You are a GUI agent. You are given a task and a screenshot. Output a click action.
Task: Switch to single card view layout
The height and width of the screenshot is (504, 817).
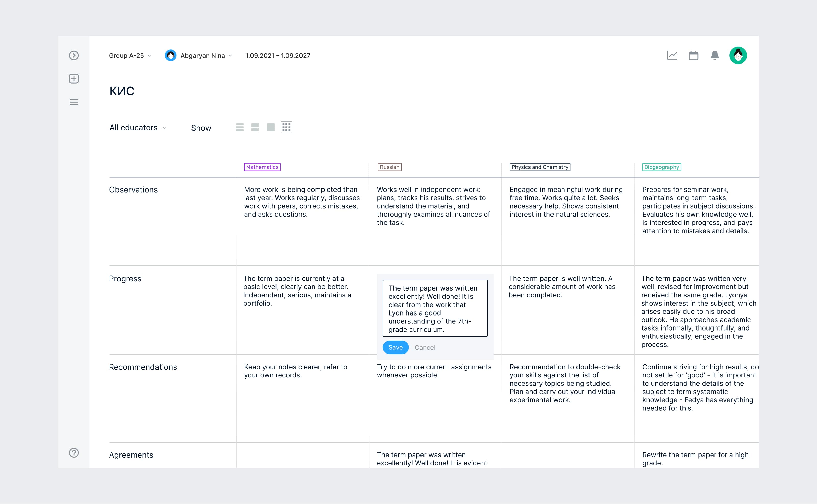271,127
